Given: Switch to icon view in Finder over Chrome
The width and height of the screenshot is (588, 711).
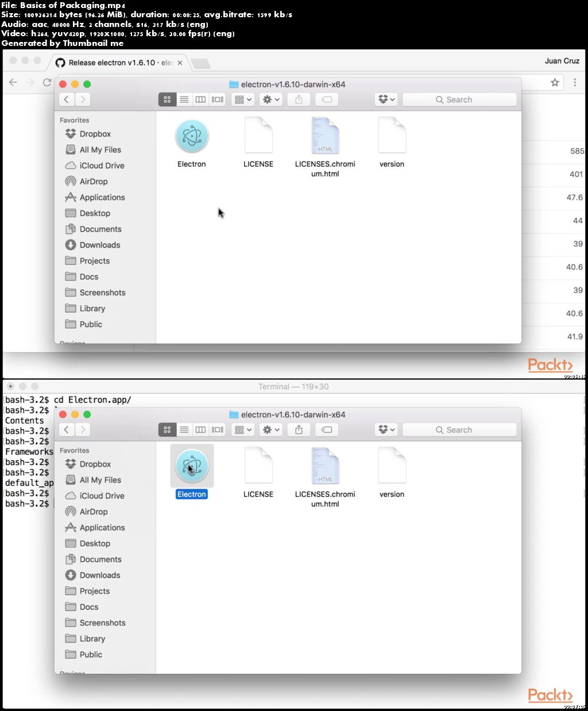Looking at the screenshot, I should click(x=167, y=99).
